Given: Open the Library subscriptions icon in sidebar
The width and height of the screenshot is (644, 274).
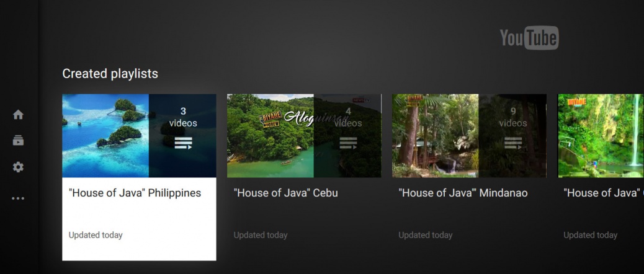Looking at the screenshot, I should click(18, 141).
